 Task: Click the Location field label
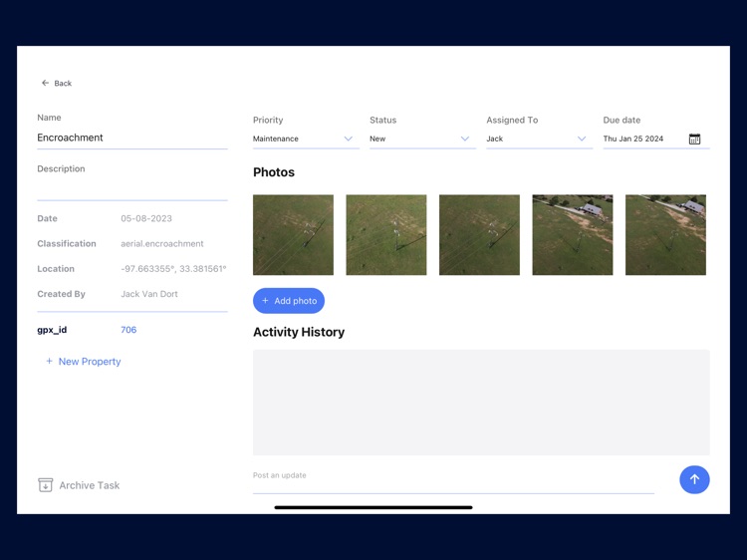[x=56, y=269]
